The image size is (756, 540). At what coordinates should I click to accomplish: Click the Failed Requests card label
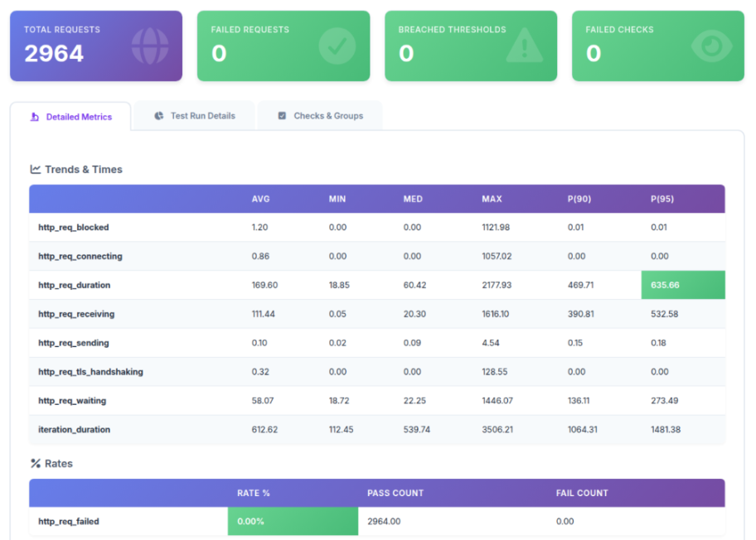pos(250,29)
